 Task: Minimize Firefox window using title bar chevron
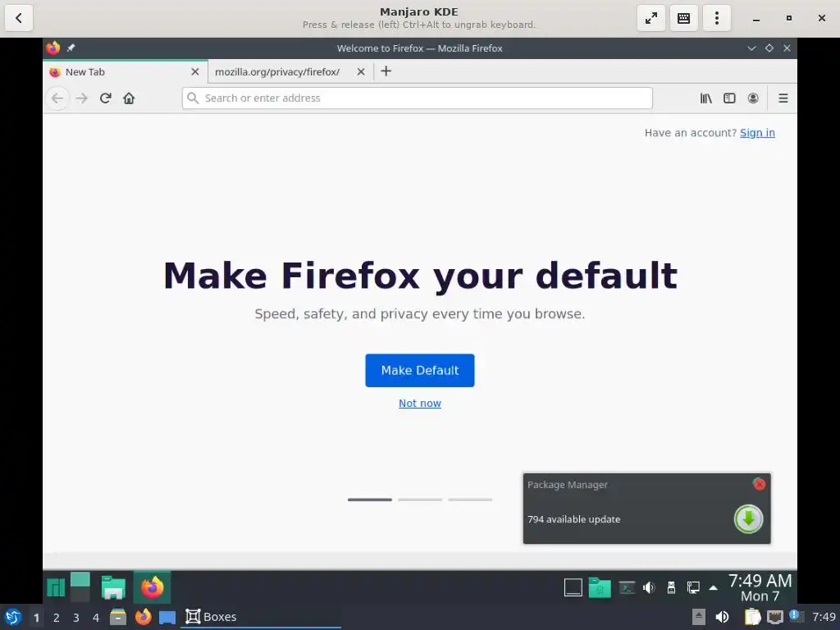[751, 48]
